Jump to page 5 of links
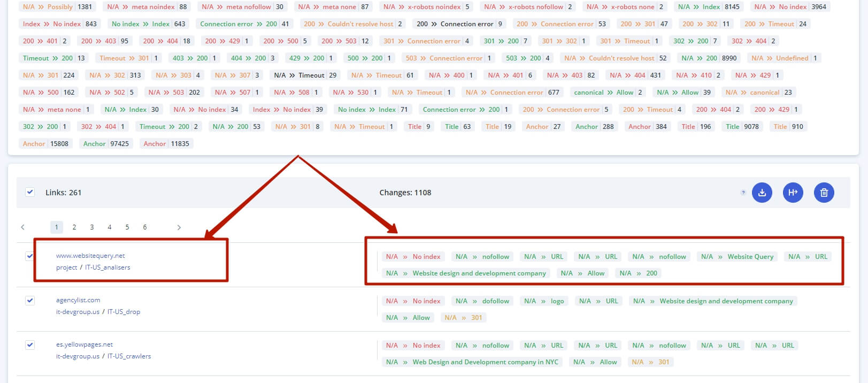Image resolution: width=868 pixels, height=383 pixels. 127,227
